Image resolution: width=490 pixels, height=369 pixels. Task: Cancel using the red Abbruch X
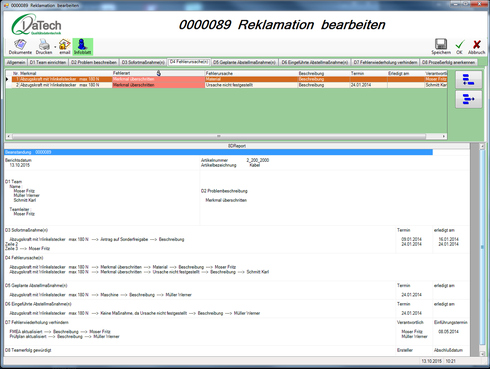coord(476,47)
